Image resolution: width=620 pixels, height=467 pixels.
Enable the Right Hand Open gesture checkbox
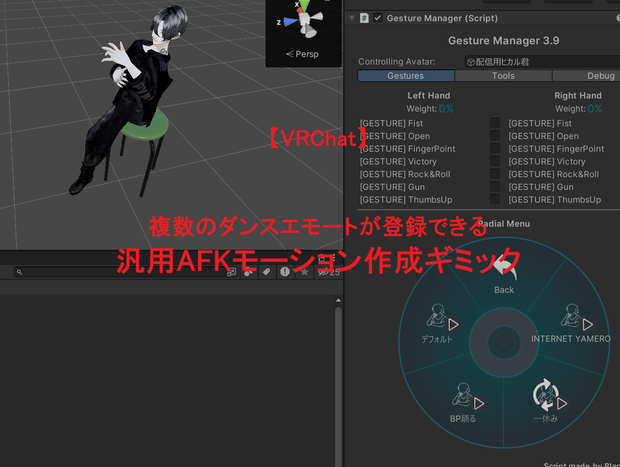pyautogui.click(x=495, y=136)
